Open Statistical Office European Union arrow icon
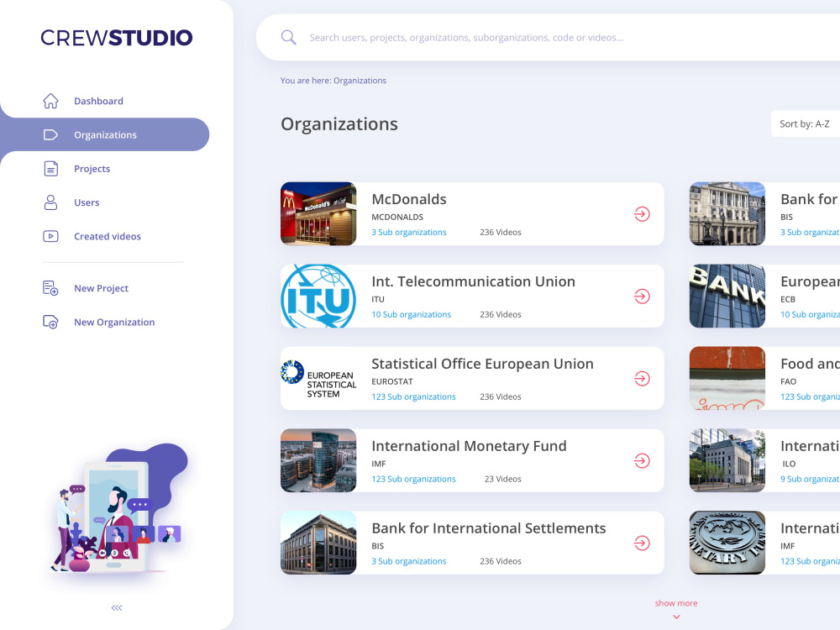Screen dimensions: 840x630 (x=642, y=379)
